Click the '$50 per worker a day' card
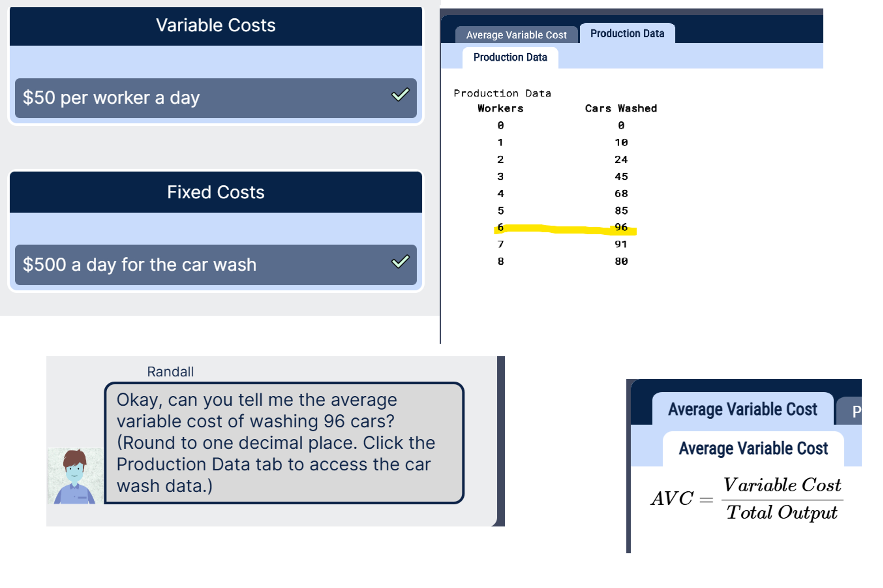 (216, 97)
